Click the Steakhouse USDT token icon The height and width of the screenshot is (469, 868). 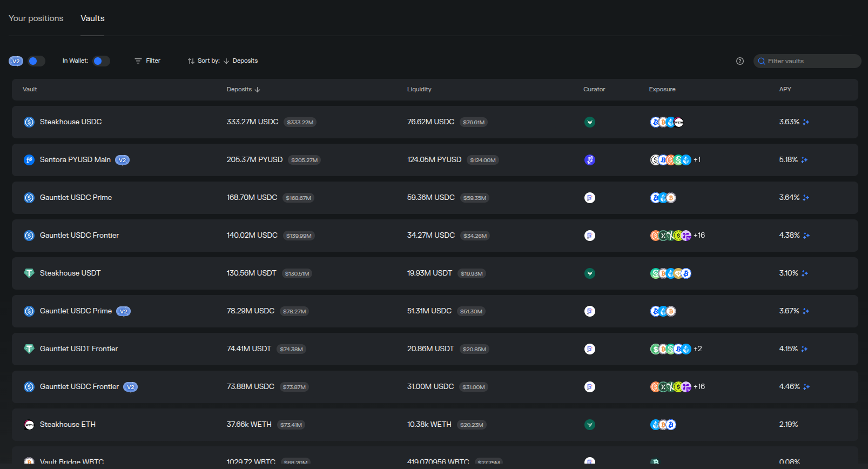tap(29, 273)
